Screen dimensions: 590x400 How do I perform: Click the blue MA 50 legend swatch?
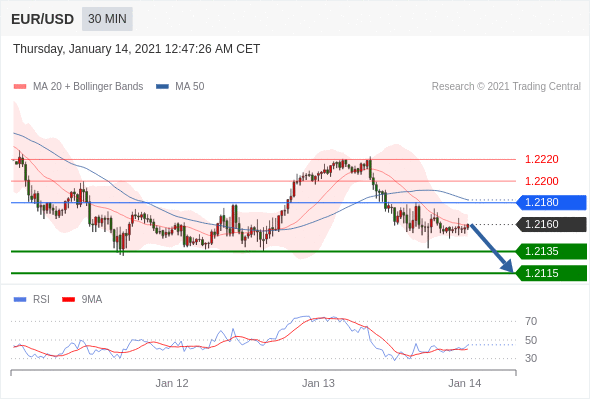tap(162, 87)
